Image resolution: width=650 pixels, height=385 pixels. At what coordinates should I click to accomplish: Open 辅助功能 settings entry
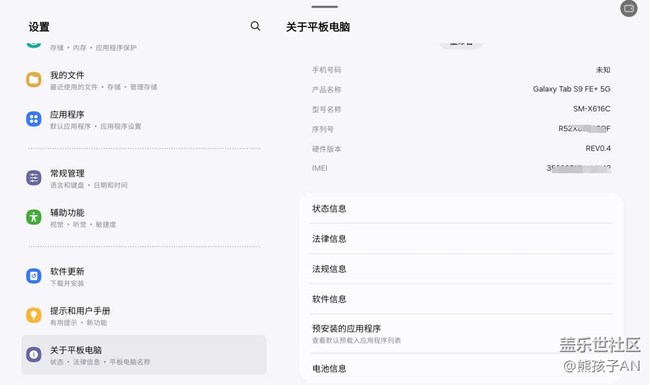(144, 218)
